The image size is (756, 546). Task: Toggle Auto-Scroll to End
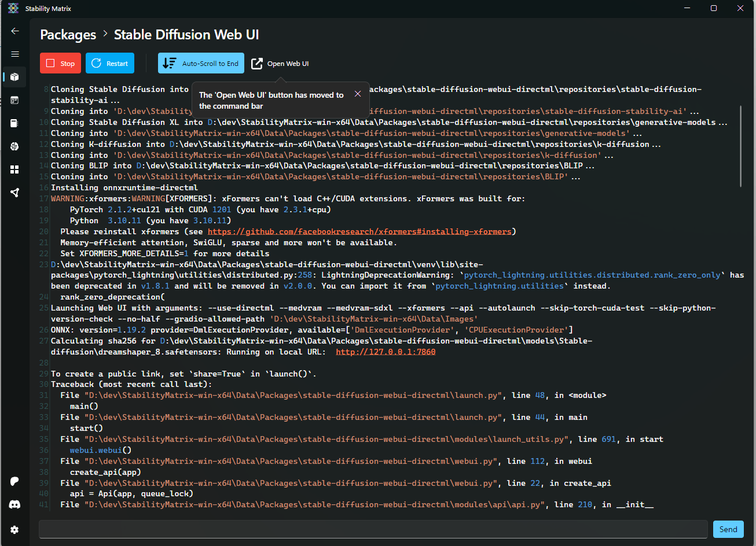(x=201, y=64)
